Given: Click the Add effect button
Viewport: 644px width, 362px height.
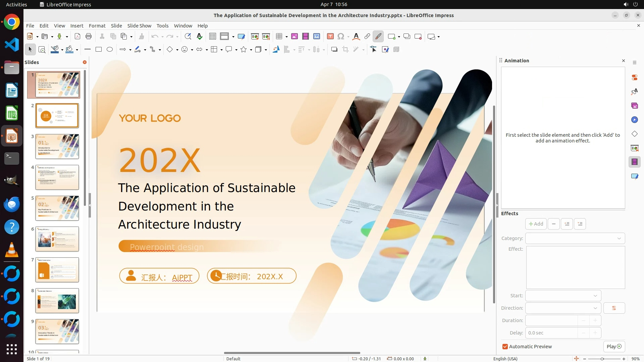Looking at the screenshot, I should point(536,224).
